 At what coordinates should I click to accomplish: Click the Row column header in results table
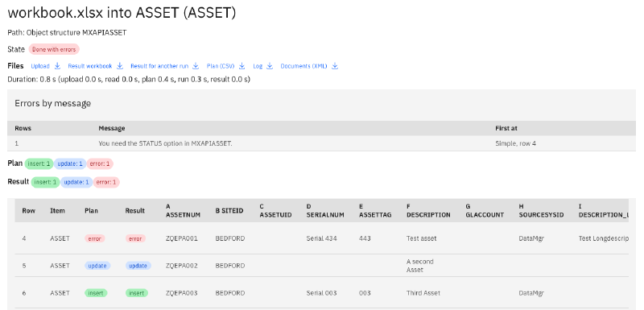pos(29,211)
